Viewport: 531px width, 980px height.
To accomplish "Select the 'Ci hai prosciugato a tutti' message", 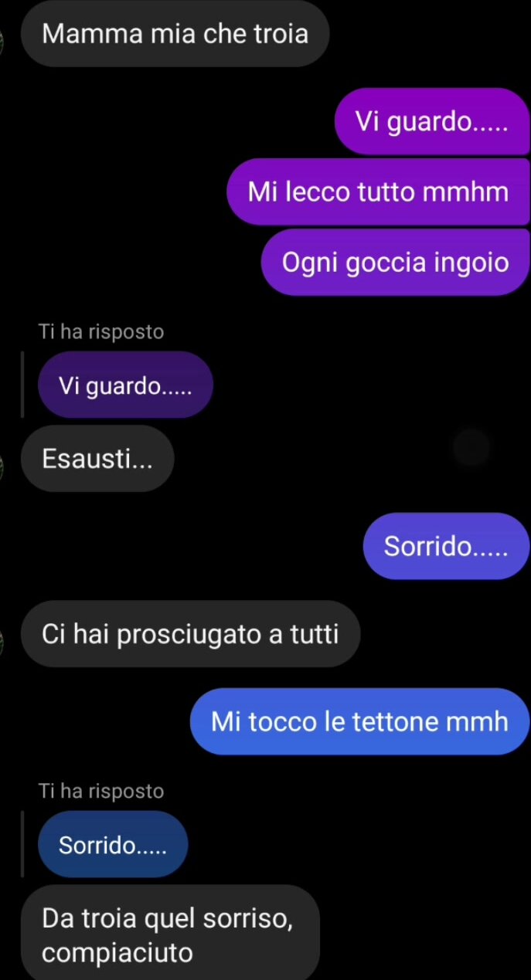I will pos(190,634).
